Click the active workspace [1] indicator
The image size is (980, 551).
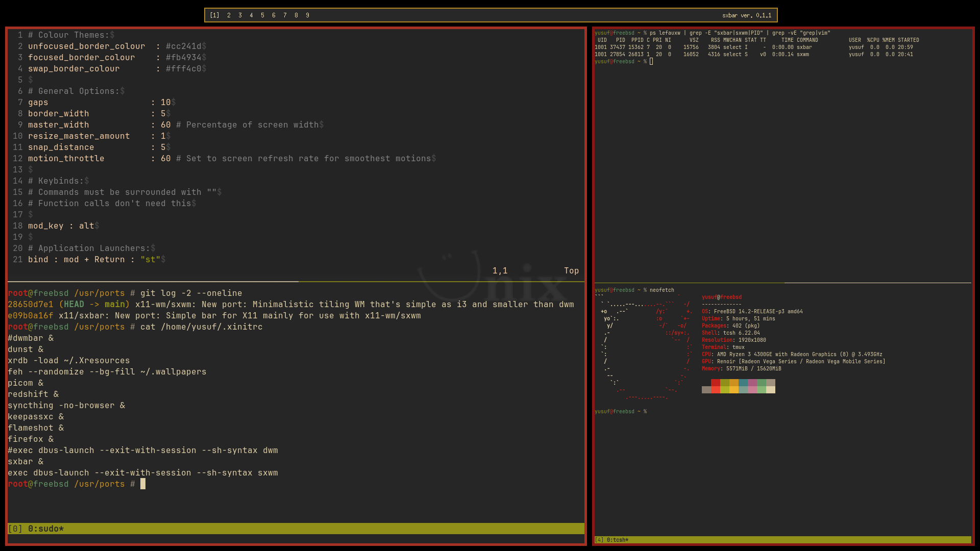pos(214,15)
